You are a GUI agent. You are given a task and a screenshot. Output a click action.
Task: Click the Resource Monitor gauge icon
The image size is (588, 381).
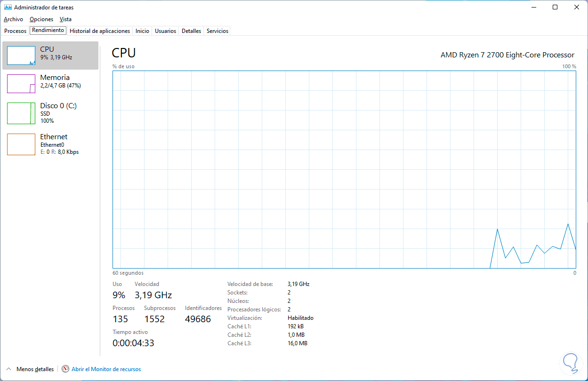pos(65,369)
